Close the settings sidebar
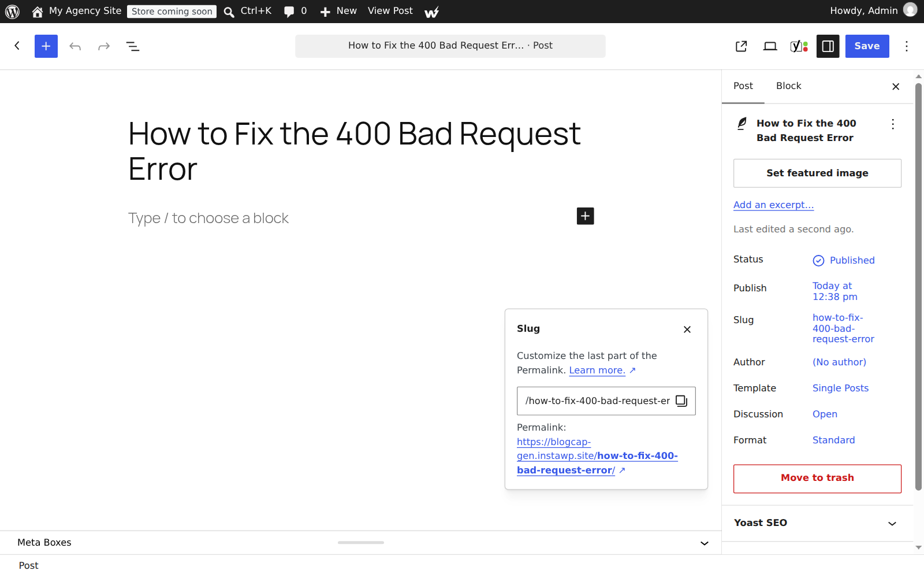Viewport: 924px width, 578px height. pos(896,87)
